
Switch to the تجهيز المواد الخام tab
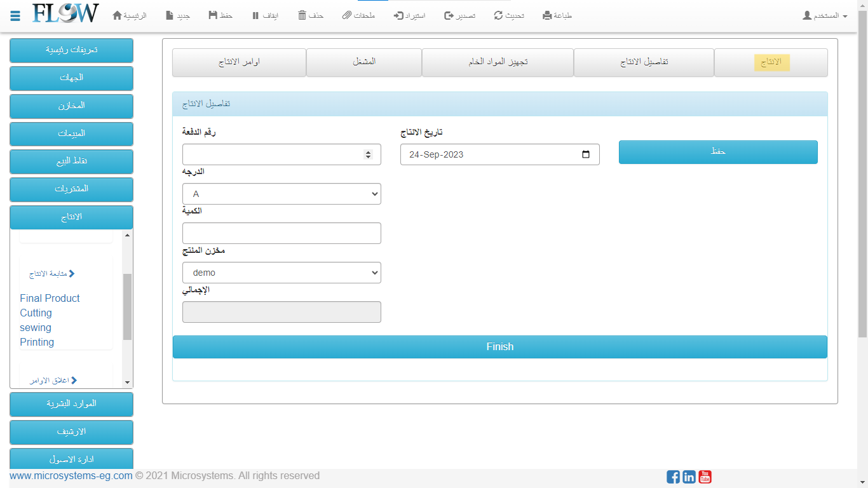point(498,62)
